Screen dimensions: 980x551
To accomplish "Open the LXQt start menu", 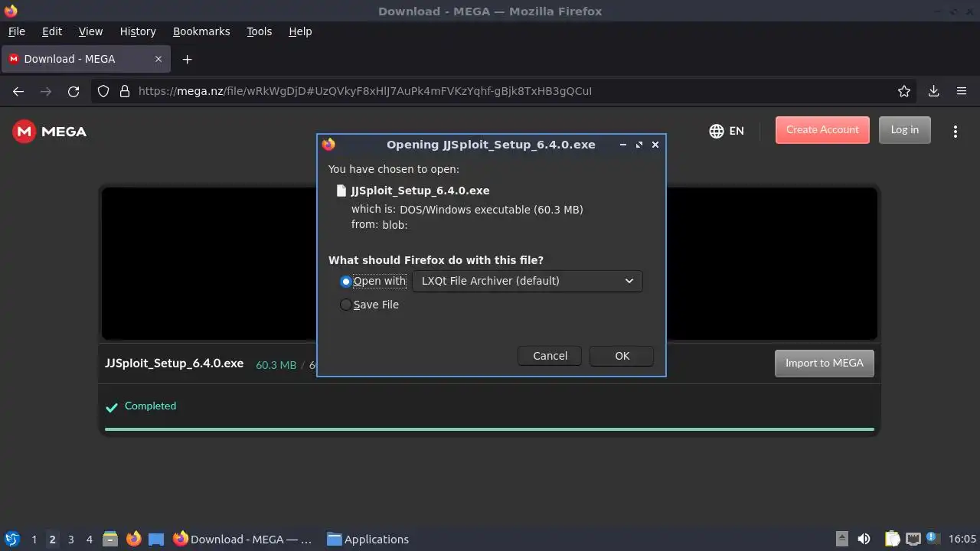I will click(x=12, y=539).
